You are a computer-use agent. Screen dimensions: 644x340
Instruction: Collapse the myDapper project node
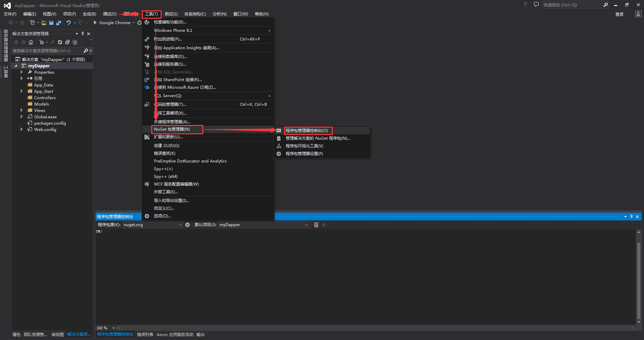click(x=16, y=66)
